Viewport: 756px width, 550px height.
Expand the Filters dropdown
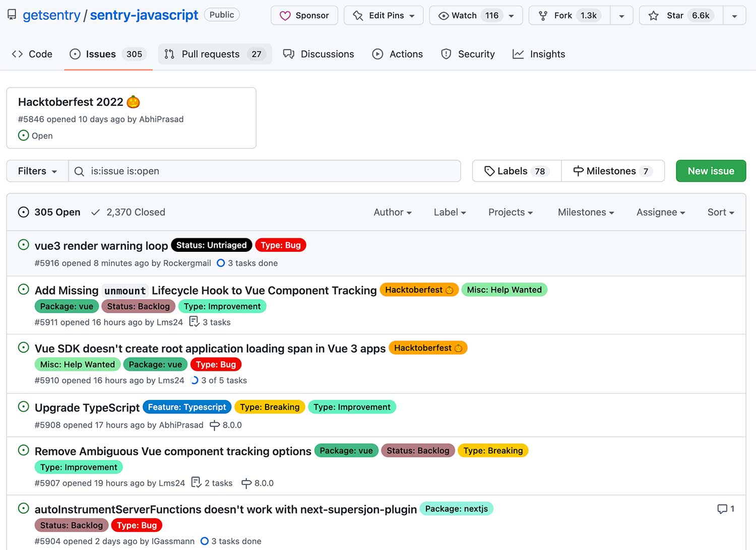(x=37, y=171)
